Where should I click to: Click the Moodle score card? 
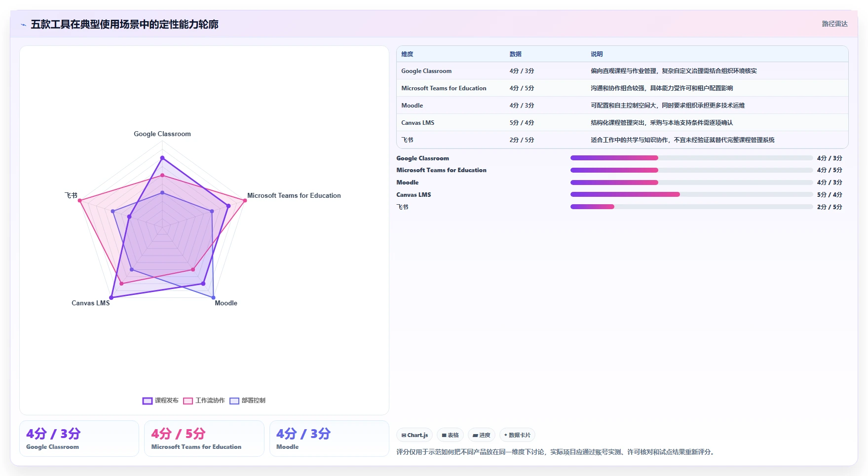pyautogui.click(x=329, y=439)
